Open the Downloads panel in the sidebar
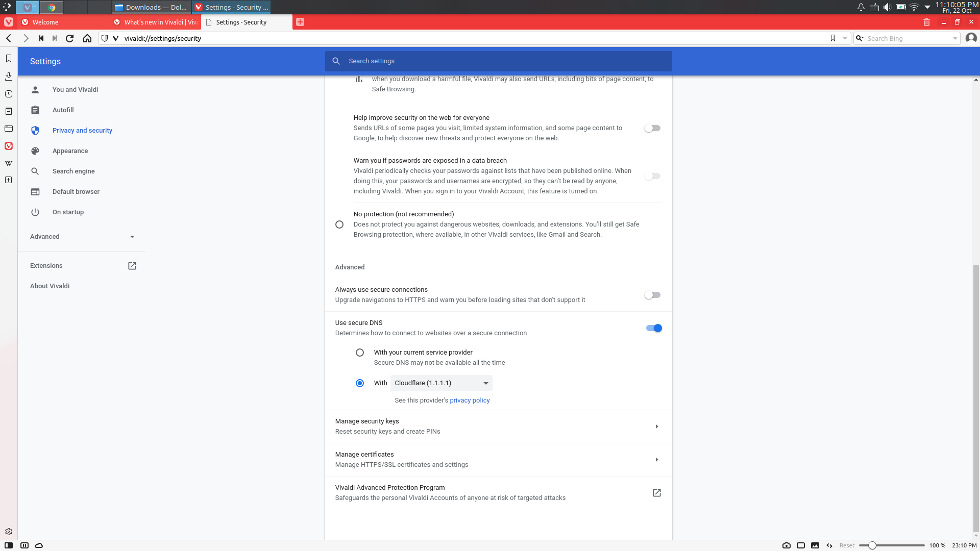Viewport: 980px width, 551px height. click(9, 77)
